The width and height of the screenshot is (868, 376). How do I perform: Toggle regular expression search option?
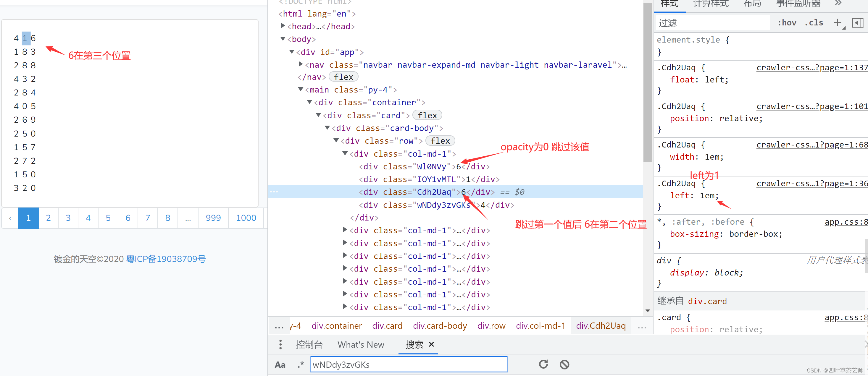point(301,364)
